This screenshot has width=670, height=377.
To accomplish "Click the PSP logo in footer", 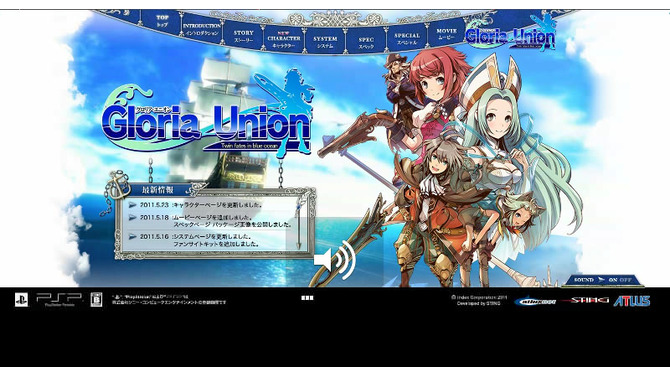I will 59,299.
